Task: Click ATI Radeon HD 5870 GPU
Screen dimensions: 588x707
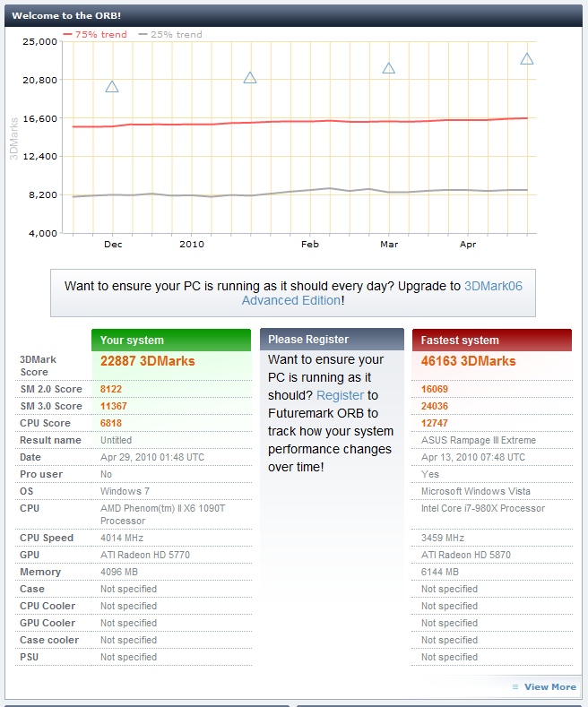Action: pos(466,555)
